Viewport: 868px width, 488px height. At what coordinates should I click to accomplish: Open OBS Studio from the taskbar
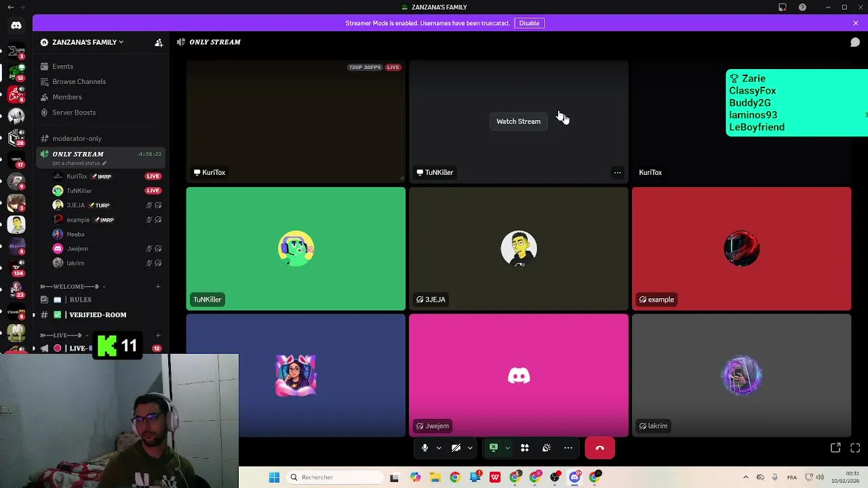(555, 477)
